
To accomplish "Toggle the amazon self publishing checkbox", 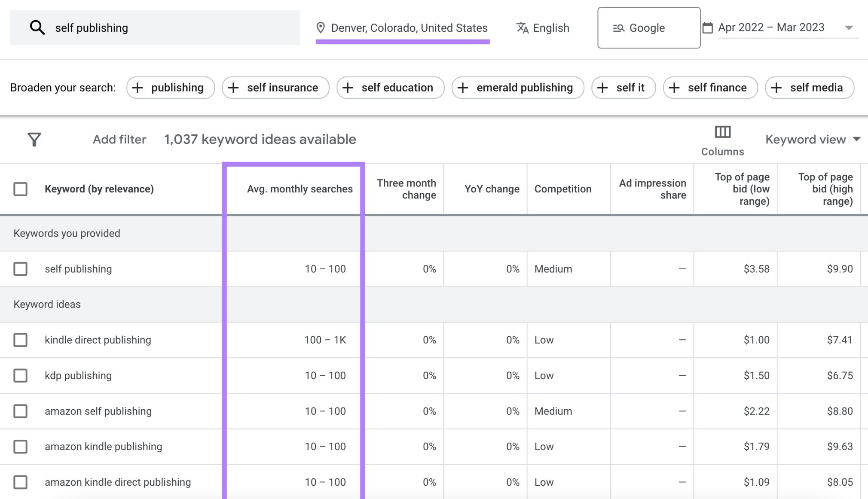I will (21, 410).
